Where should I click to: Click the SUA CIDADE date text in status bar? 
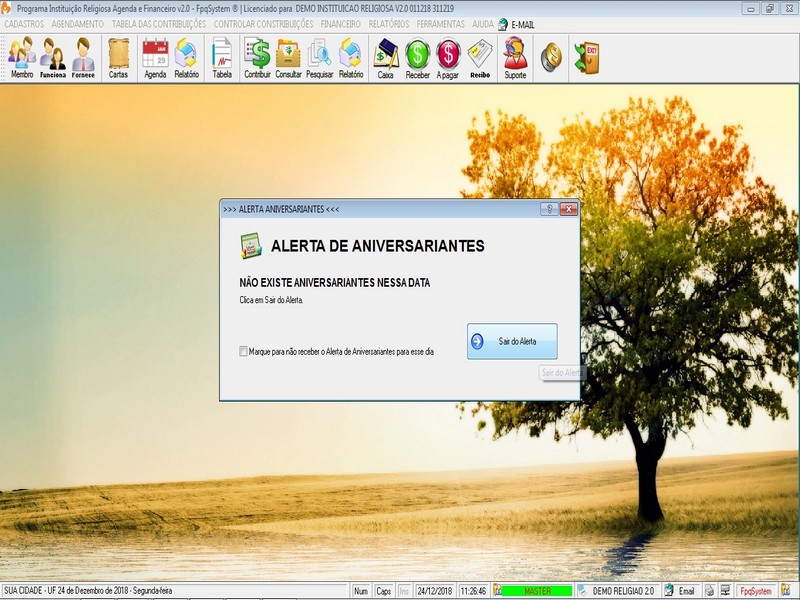[88, 590]
